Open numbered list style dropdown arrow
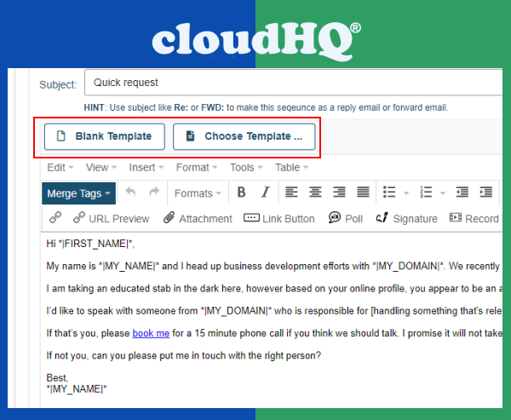 443,193
